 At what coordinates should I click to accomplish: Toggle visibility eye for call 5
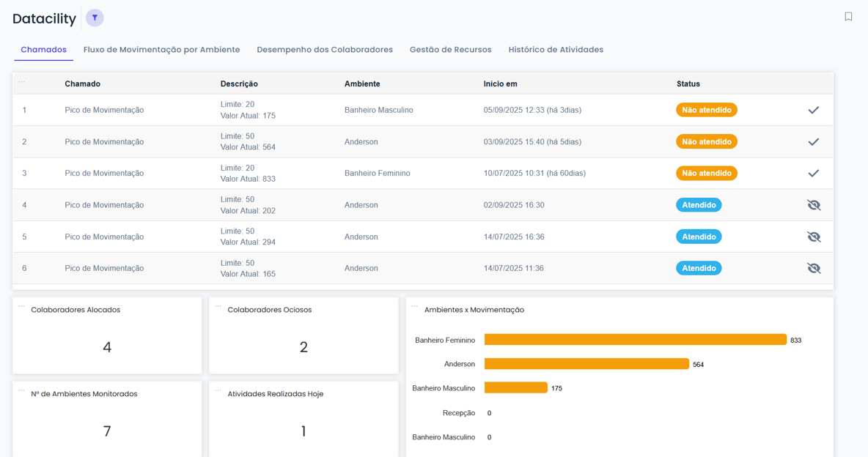point(814,237)
